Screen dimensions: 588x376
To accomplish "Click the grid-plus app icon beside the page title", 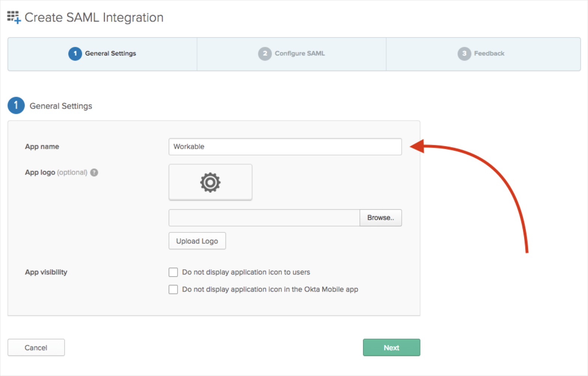I will 14,17.
